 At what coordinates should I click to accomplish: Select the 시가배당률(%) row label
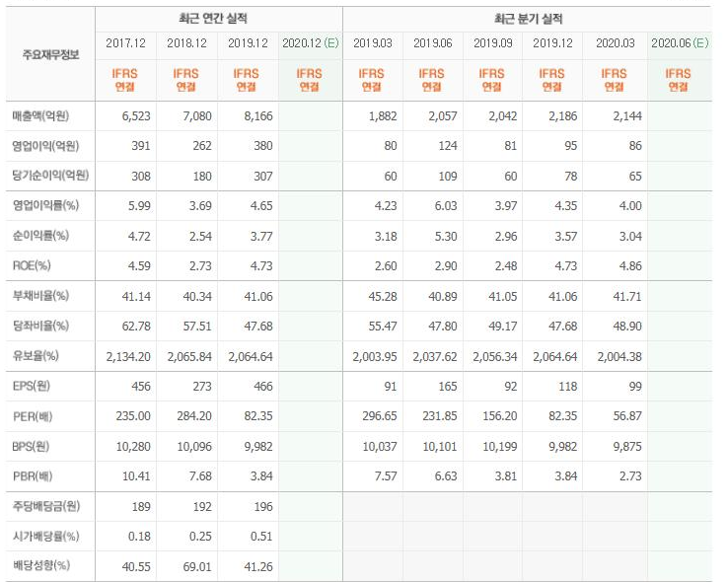pyautogui.click(x=45, y=536)
